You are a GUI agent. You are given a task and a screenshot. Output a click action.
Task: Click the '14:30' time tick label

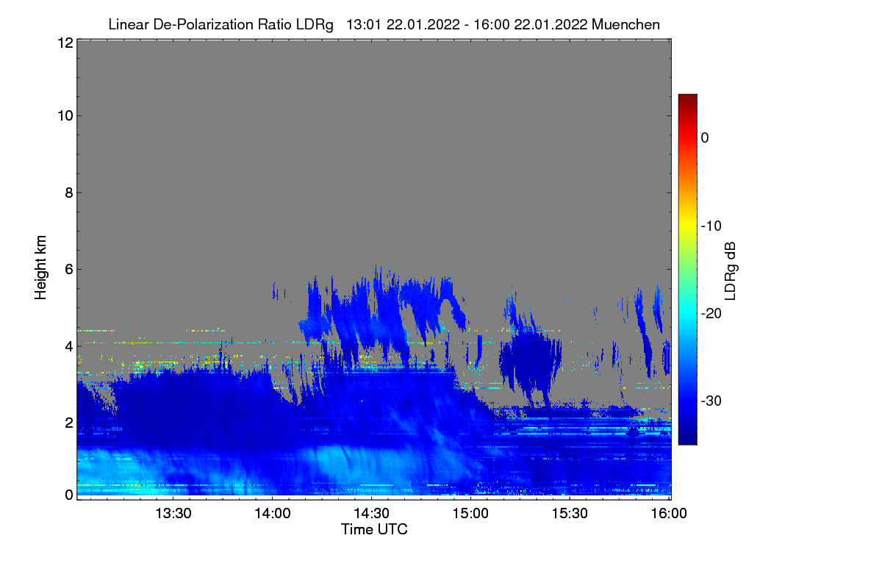[371, 514]
